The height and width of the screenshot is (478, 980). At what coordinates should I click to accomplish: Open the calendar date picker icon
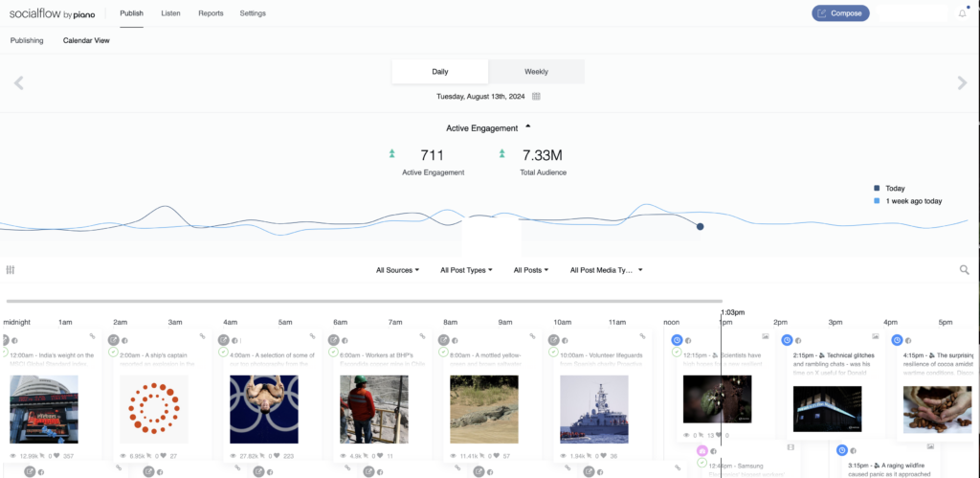click(x=536, y=97)
